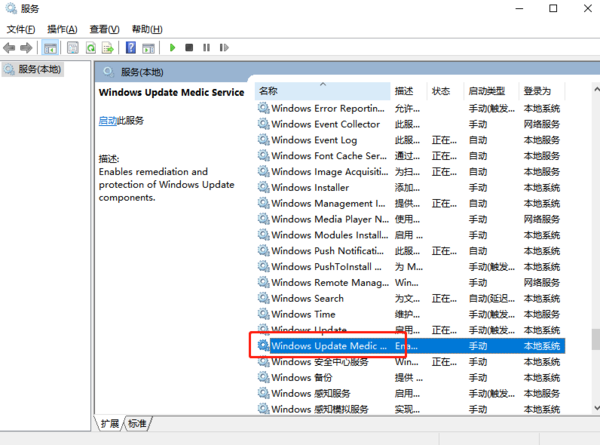The height and width of the screenshot is (445, 600).
Task: Click the scroll-up arrow of the services list
Action: tap(596, 89)
